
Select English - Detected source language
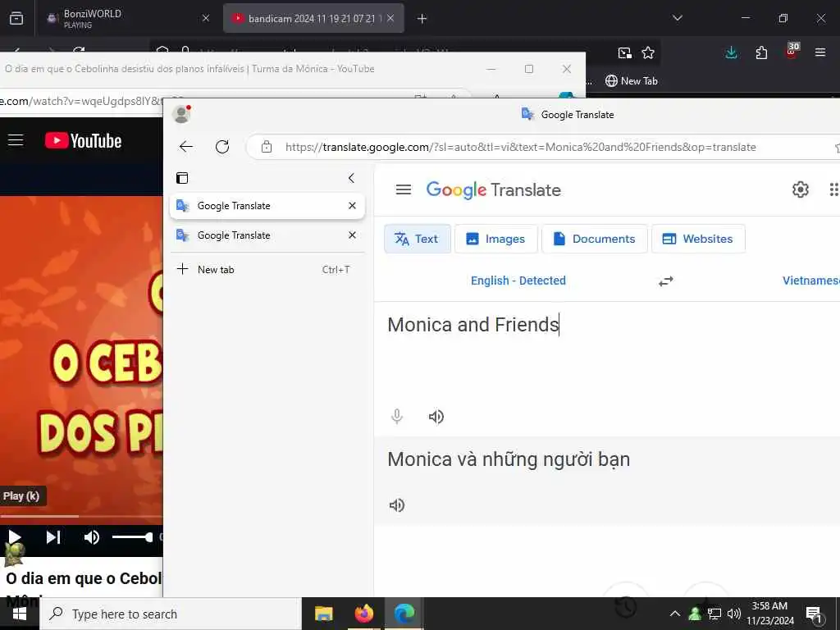tap(518, 281)
